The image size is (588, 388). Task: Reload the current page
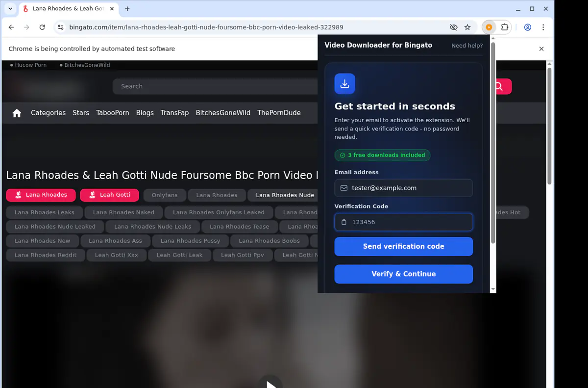(42, 27)
